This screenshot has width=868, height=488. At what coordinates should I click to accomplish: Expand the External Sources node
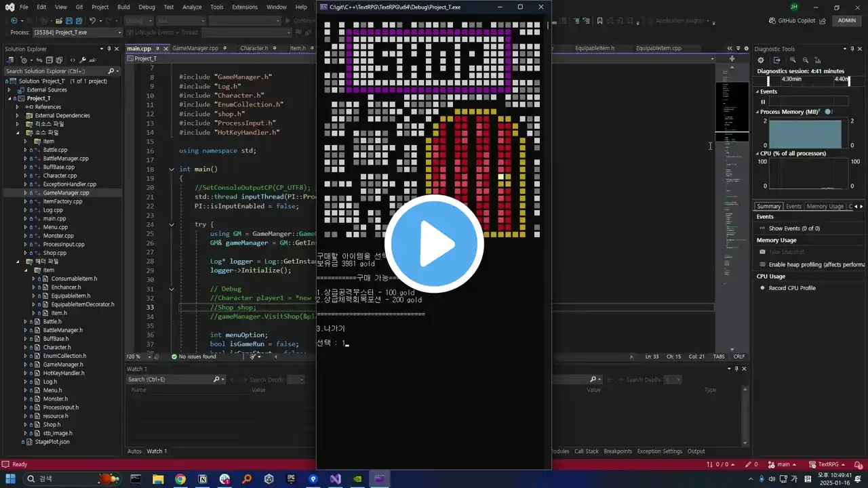(9, 89)
